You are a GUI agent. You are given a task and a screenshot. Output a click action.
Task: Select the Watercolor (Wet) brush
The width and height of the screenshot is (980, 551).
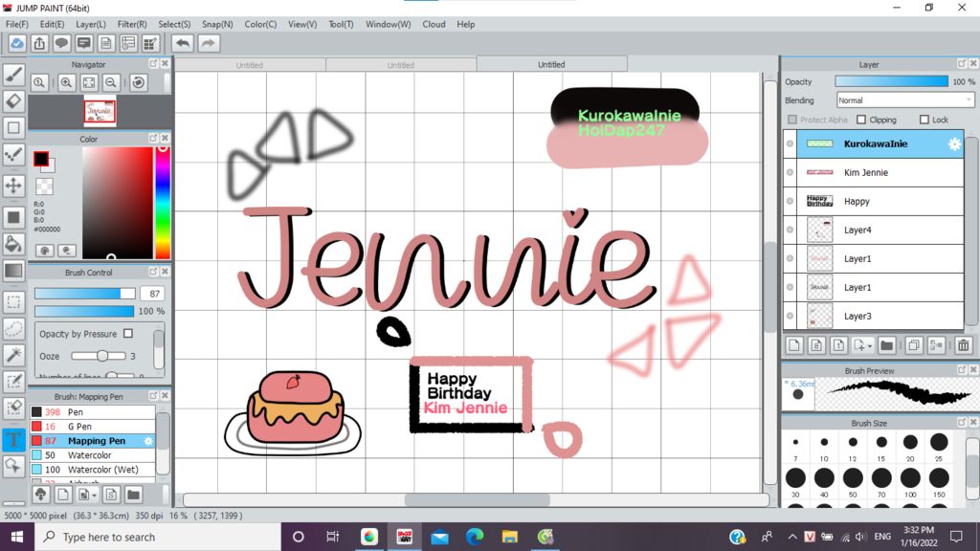(x=93, y=469)
